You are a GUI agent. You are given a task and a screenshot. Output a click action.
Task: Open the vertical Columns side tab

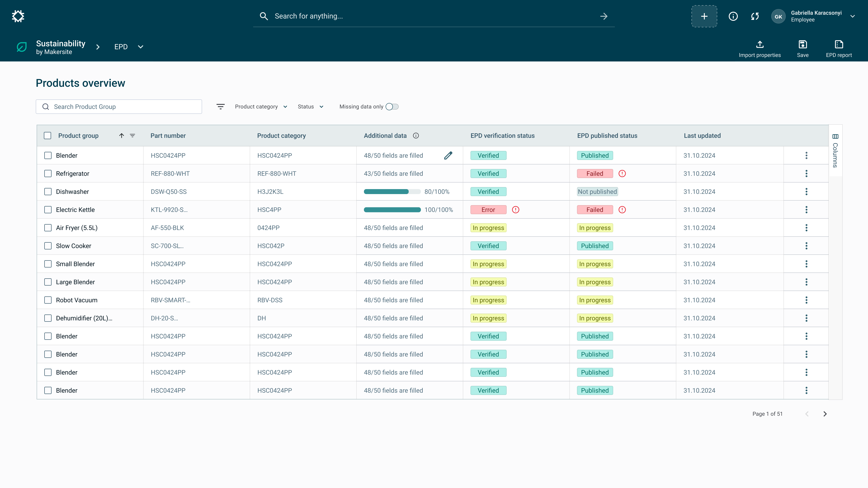point(835,150)
